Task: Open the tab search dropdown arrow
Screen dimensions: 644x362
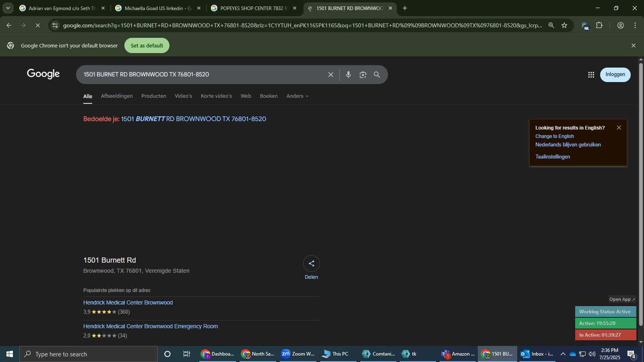Action: pos(8,8)
